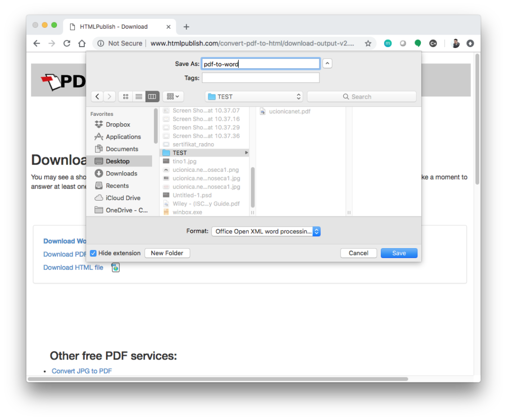
Task: Click the New Folder button
Action: 167,253
